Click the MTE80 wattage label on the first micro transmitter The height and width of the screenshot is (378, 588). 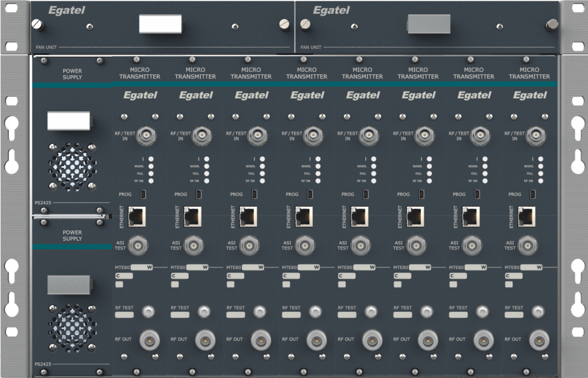click(x=142, y=267)
